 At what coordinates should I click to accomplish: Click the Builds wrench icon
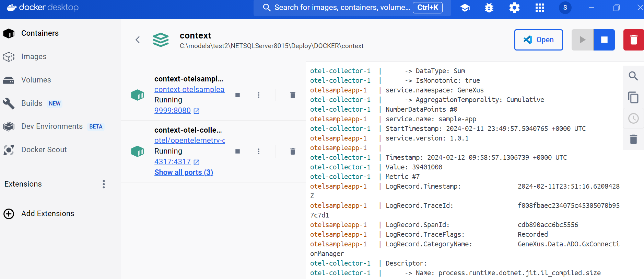coord(9,103)
